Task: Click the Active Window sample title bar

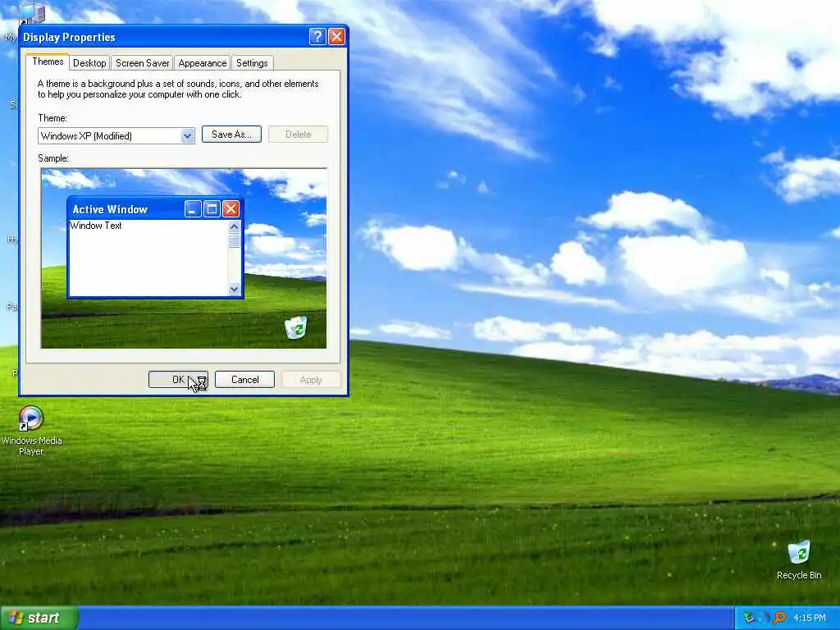Action: [x=127, y=209]
